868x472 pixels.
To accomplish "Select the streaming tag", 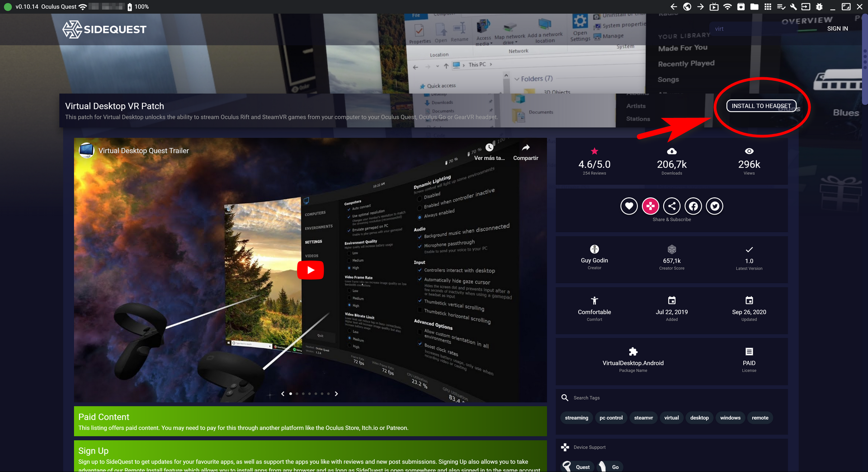I will coord(576,418).
